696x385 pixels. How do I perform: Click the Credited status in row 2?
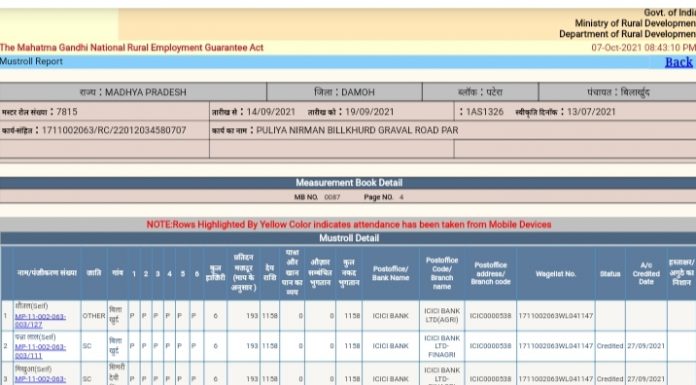coord(610,346)
